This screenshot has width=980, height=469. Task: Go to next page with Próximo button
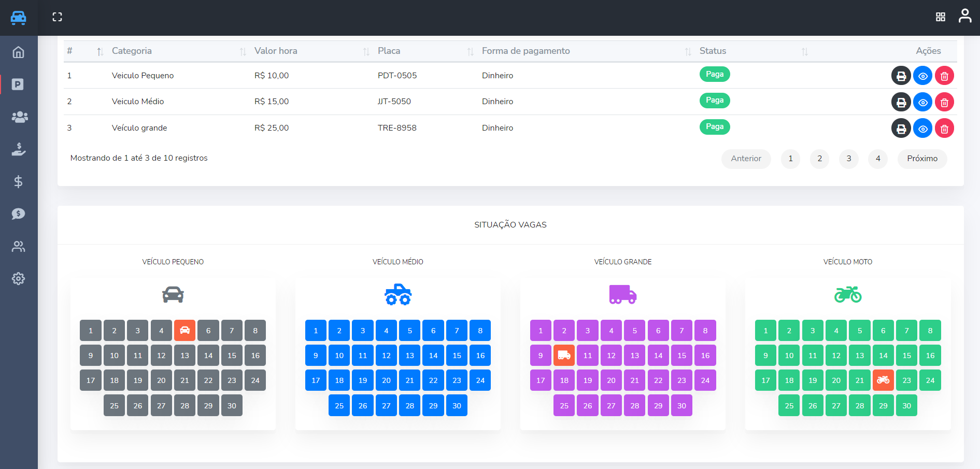[x=922, y=159]
